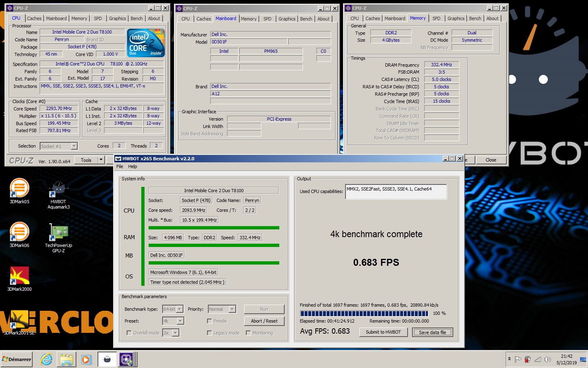Switch to Caches tab in CPU-Z CPU window
The image size is (588, 368).
[34, 18]
